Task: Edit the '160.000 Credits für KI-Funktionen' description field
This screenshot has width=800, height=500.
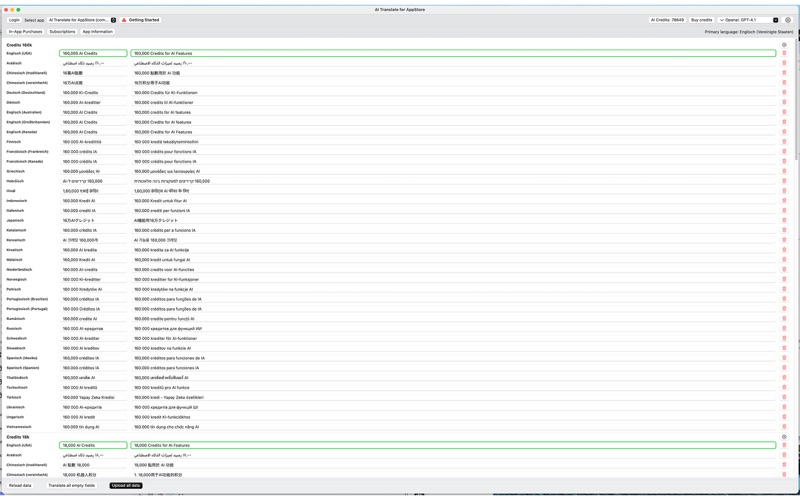Action: pyautogui.click(x=453, y=92)
